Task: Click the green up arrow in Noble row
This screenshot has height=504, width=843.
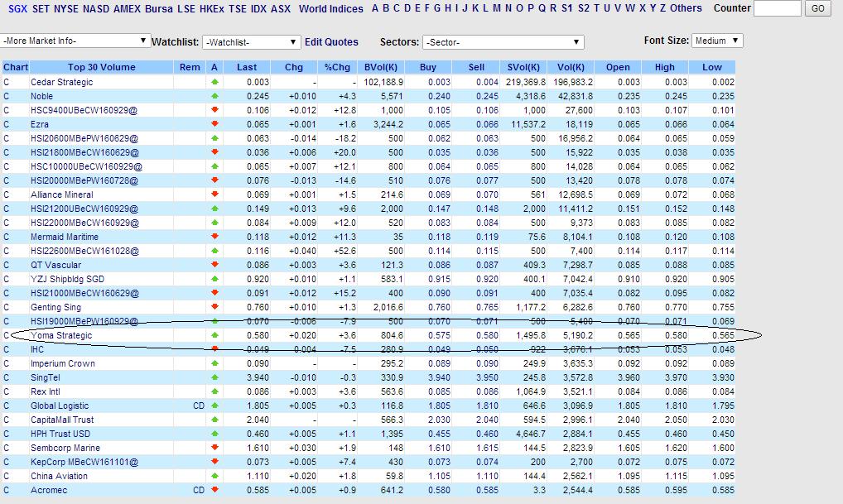Action: tap(214, 96)
